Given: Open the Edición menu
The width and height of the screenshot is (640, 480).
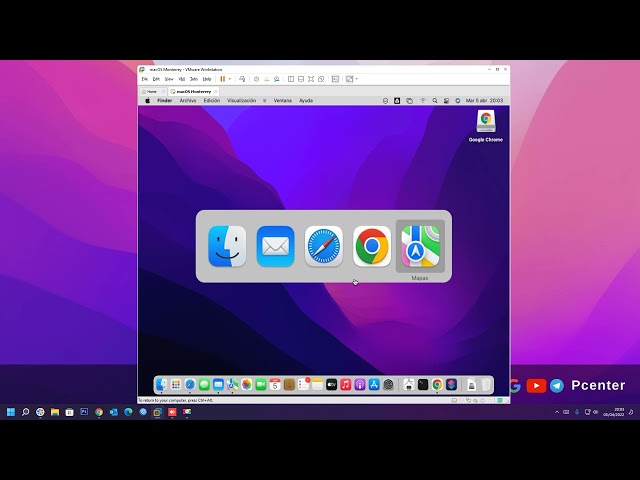Looking at the screenshot, I should (x=212, y=100).
